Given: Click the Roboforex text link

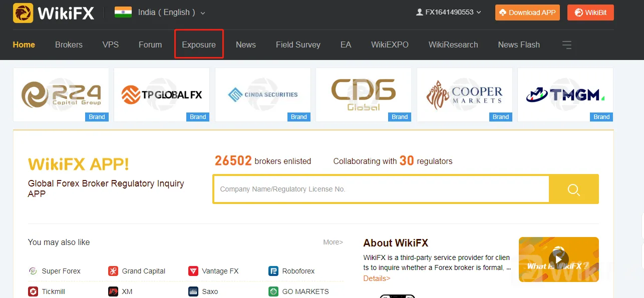Looking at the screenshot, I should [298, 271].
